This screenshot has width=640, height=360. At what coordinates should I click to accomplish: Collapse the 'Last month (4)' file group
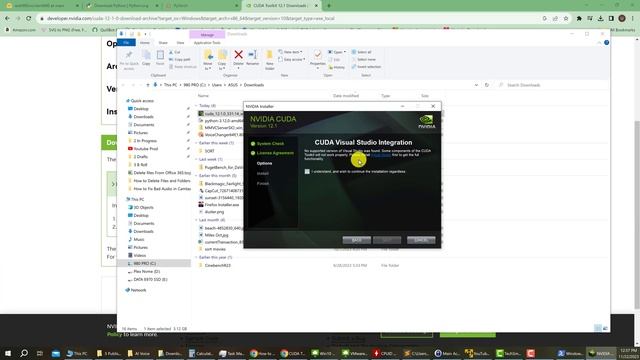click(x=196, y=220)
